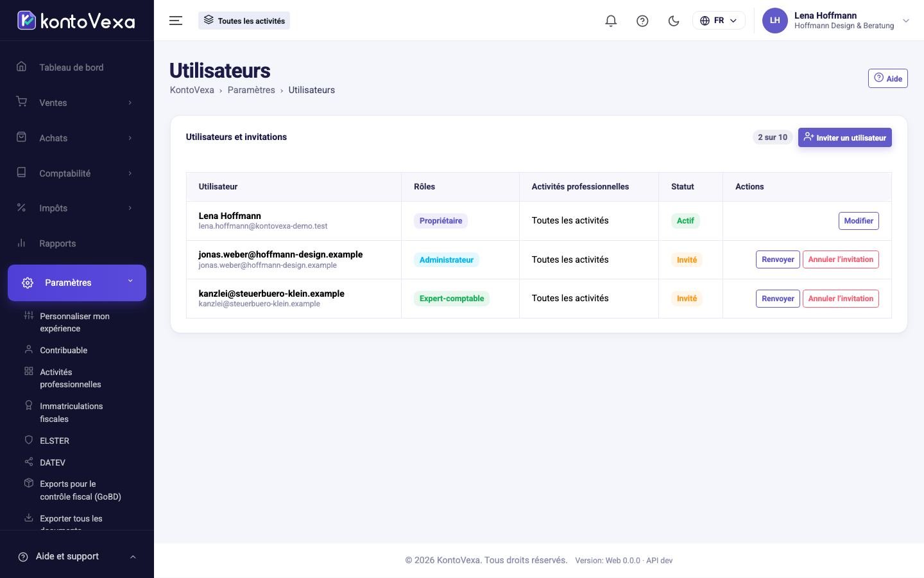924x578 pixels.
Task: Click the Expert-comptable role badge
Action: pos(452,299)
